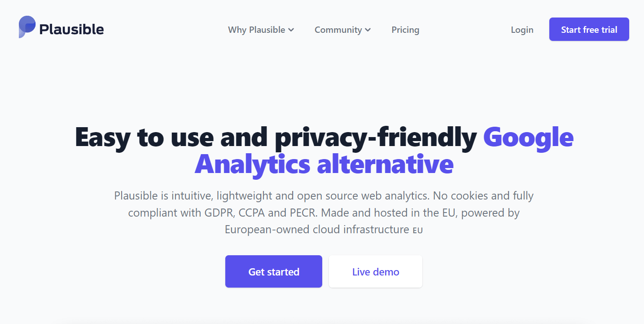The width and height of the screenshot is (644, 324).
Task: Click the Get started button
Action: click(273, 271)
